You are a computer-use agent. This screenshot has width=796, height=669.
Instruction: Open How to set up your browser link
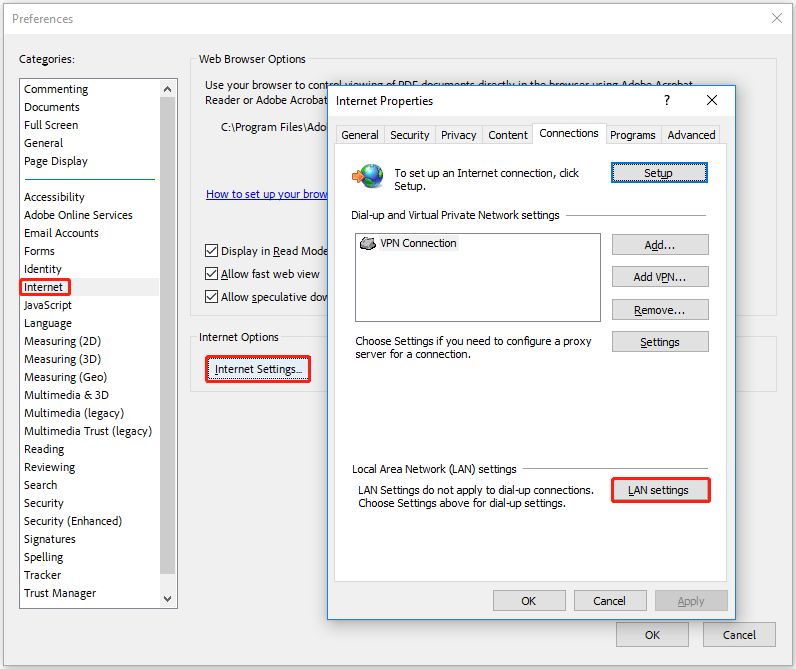point(267,194)
